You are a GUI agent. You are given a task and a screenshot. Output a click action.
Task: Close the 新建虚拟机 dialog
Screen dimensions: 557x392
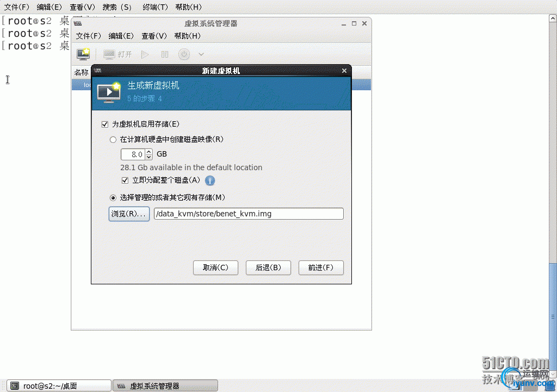click(x=344, y=71)
